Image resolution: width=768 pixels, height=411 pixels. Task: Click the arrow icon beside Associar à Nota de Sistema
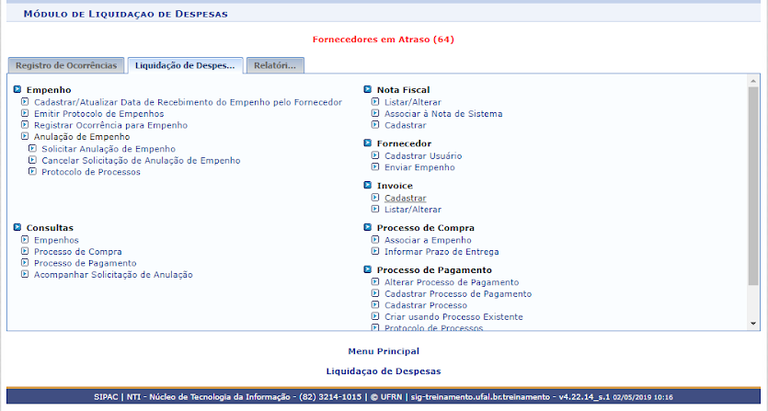[x=375, y=113]
